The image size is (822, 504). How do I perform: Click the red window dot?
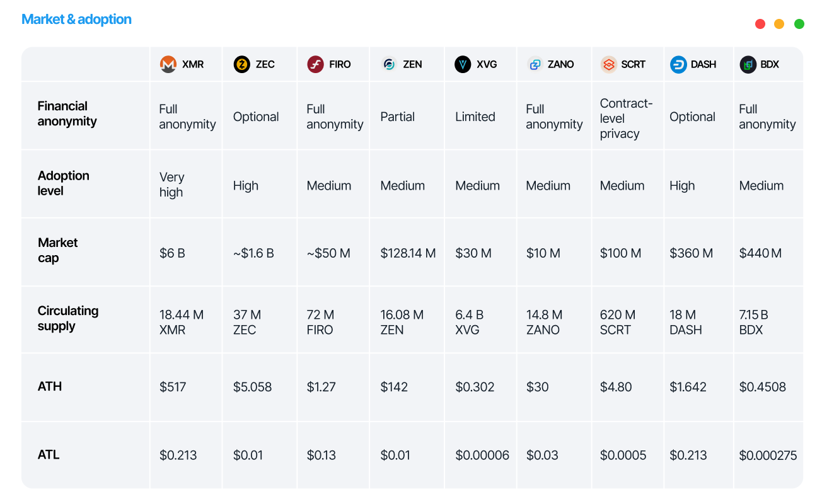760,24
